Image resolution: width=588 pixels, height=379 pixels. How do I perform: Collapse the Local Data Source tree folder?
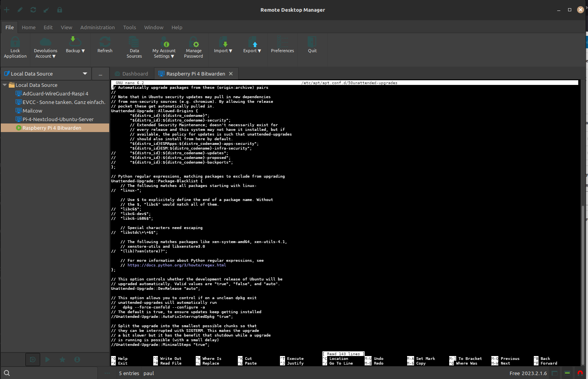point(5,85)
